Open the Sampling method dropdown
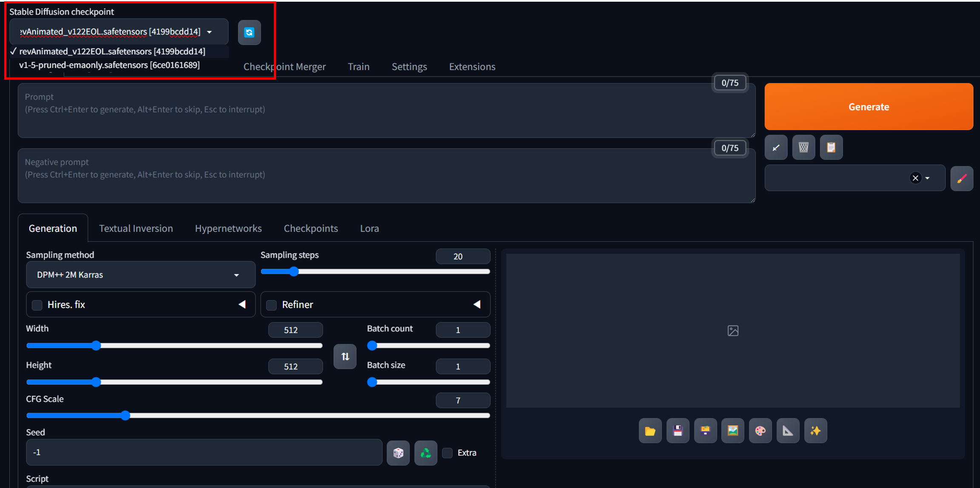980x488 pixels. (x=141, y=275)
